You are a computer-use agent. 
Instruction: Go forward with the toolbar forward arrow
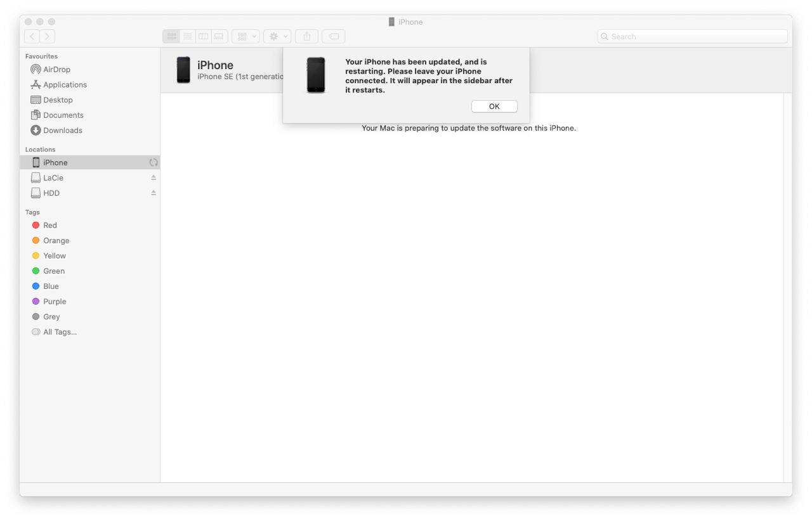coord(48,36)
